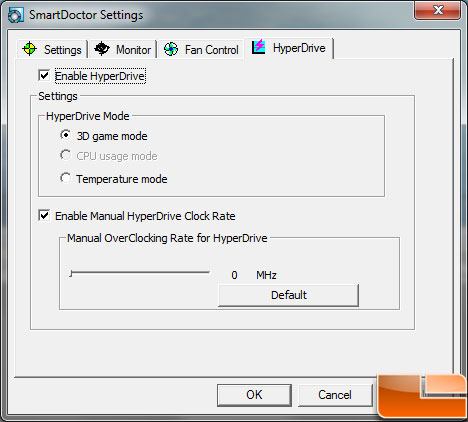
Task: Click the HyperDrive lightning bolt icon
Action: (x=258, y=46)
